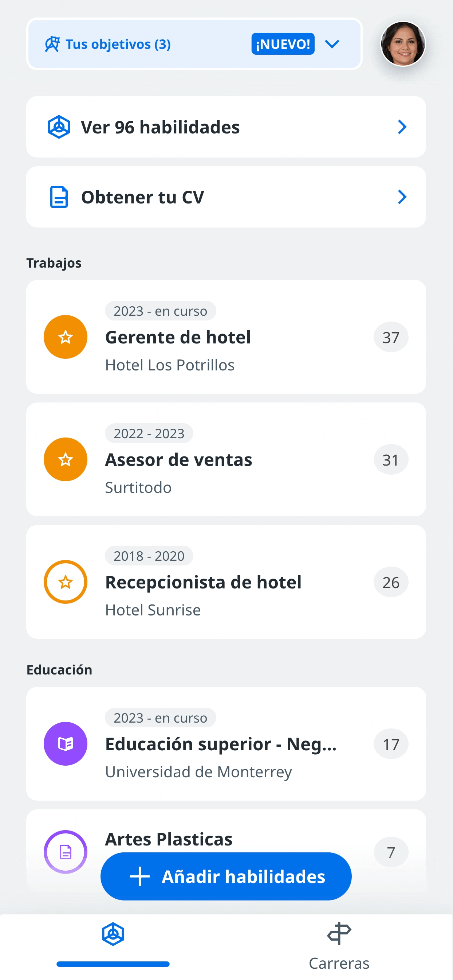
Task: Select the outlined star for Recepcionista de hotel
Action: pos(66,582)
